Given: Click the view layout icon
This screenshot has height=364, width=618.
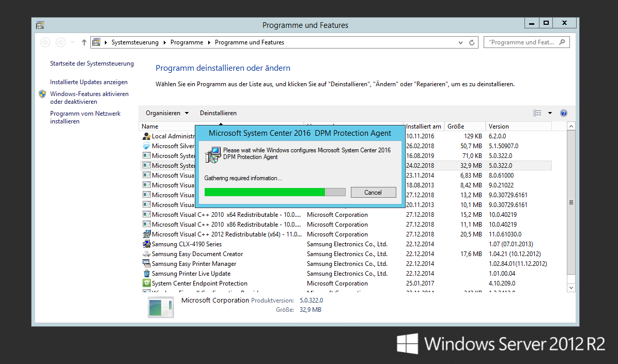Looking at the screenshot, I should [537, 113].
